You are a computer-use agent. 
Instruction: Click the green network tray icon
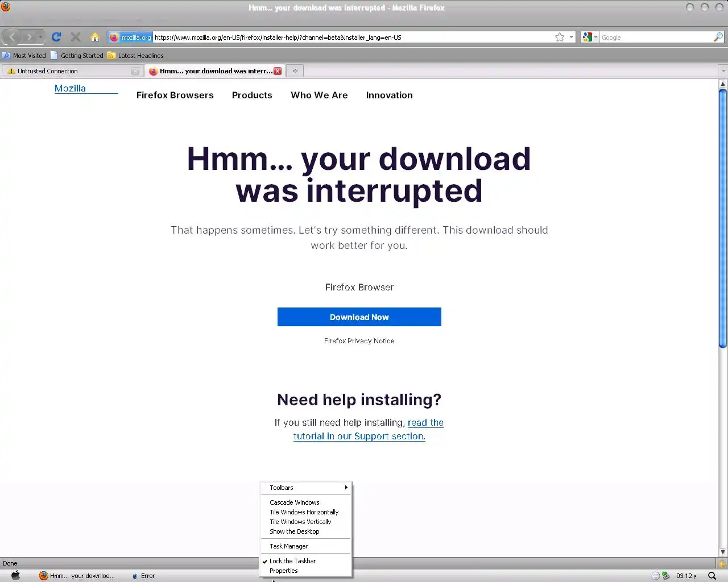pyautogui.click(x=665, y=576)
